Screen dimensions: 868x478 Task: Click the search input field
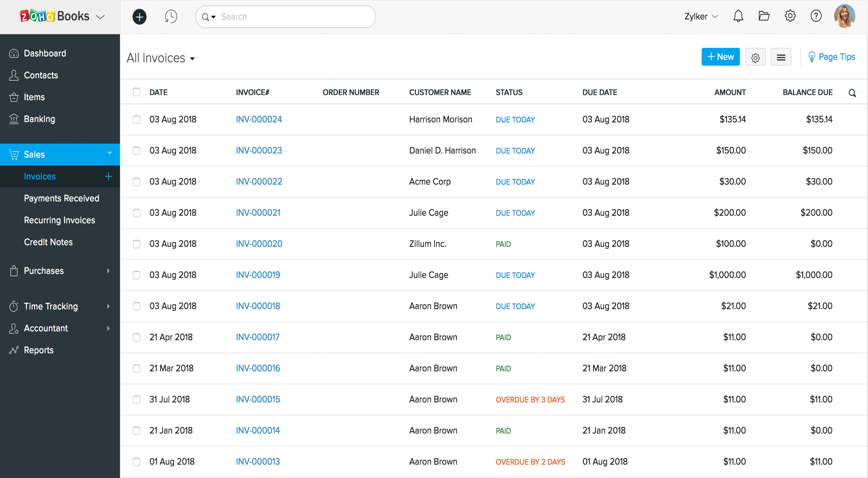pyautogui.click(x=287, y=17)
